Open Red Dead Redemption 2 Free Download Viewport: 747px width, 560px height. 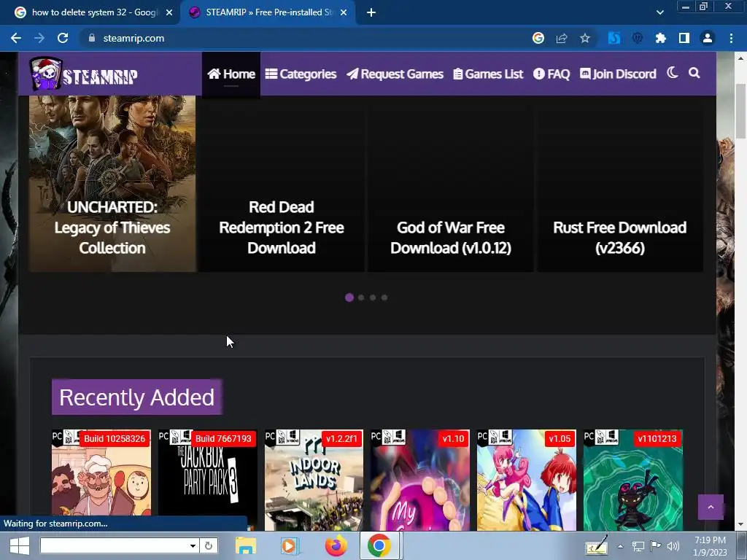[x=282, y=183]
